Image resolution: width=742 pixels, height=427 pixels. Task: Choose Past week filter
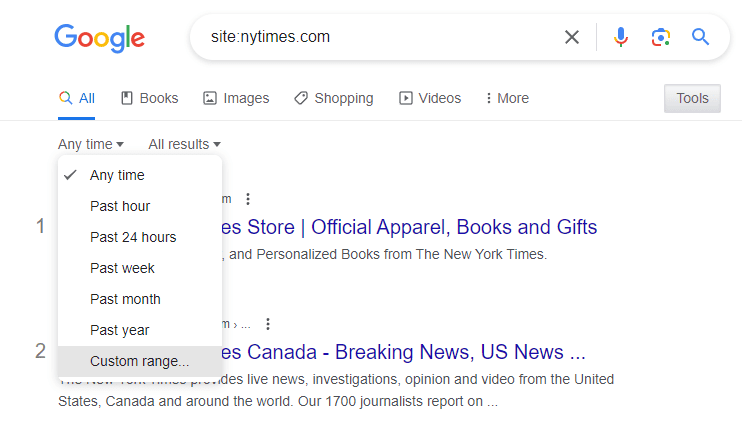(140, 268)
